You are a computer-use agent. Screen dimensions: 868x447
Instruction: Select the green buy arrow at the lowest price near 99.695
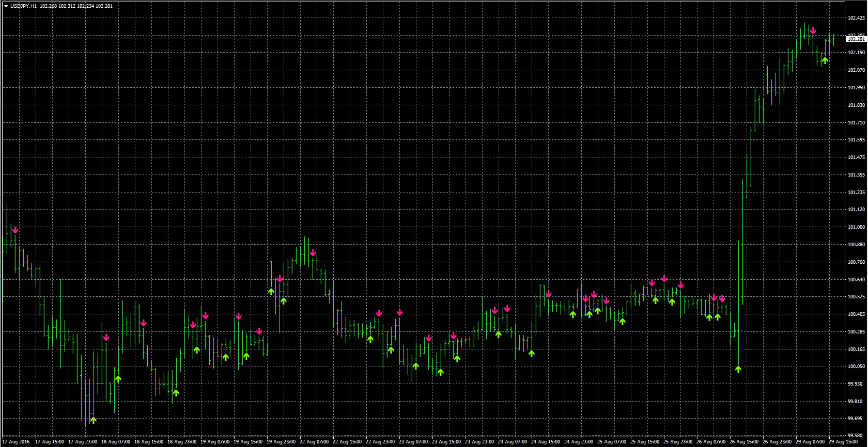(x=93, y=420)
